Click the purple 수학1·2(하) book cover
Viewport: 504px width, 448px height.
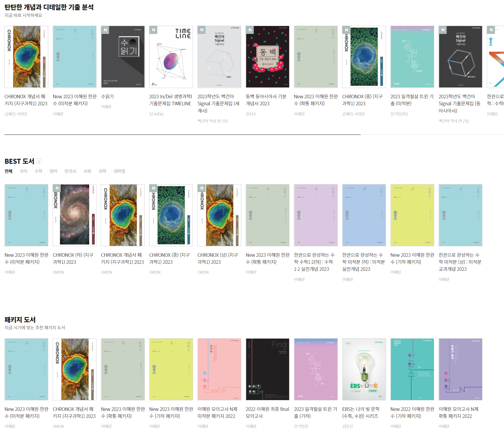click(316, 215)
